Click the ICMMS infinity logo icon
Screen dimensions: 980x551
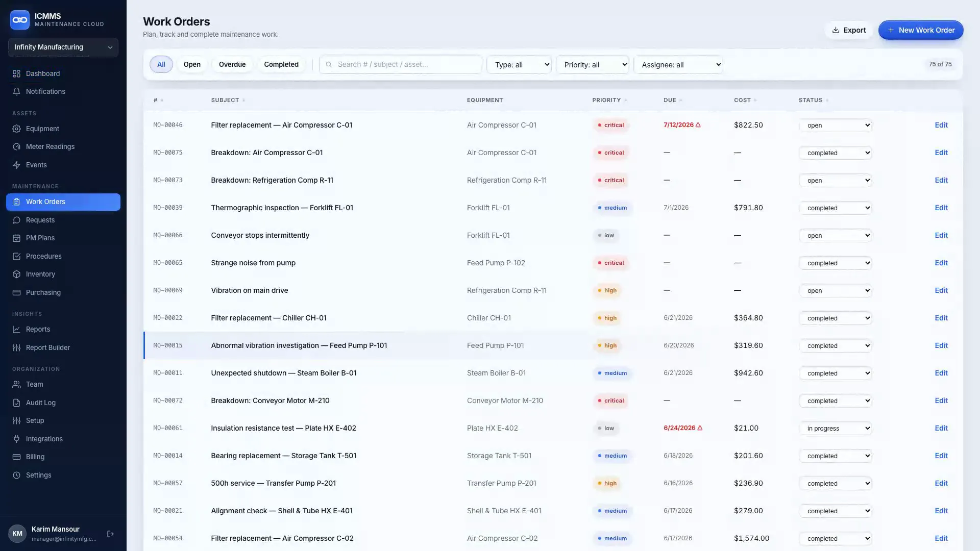tap(20, 20)
